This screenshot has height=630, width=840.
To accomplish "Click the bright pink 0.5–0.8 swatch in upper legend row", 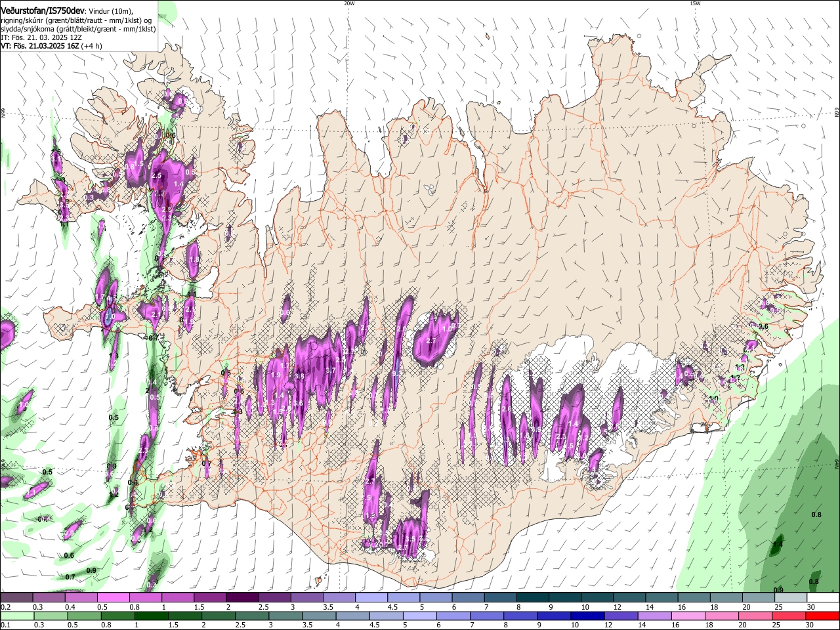I will point(114,598).
